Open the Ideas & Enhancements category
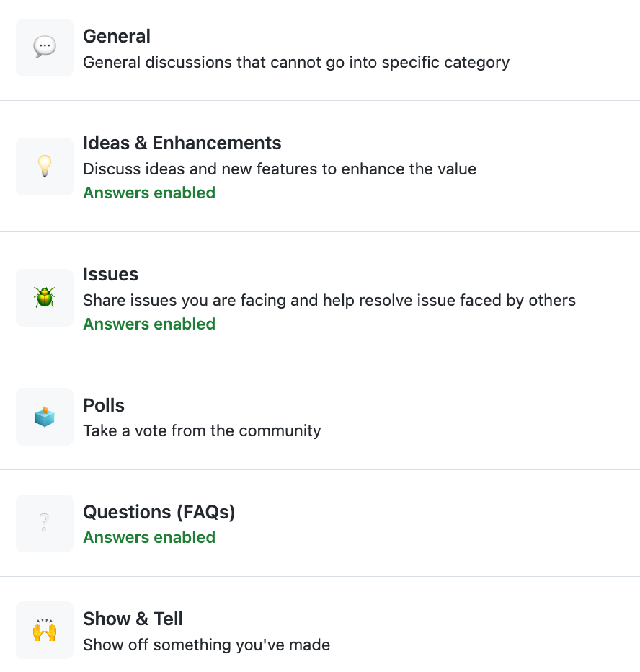 click(182, 143)
